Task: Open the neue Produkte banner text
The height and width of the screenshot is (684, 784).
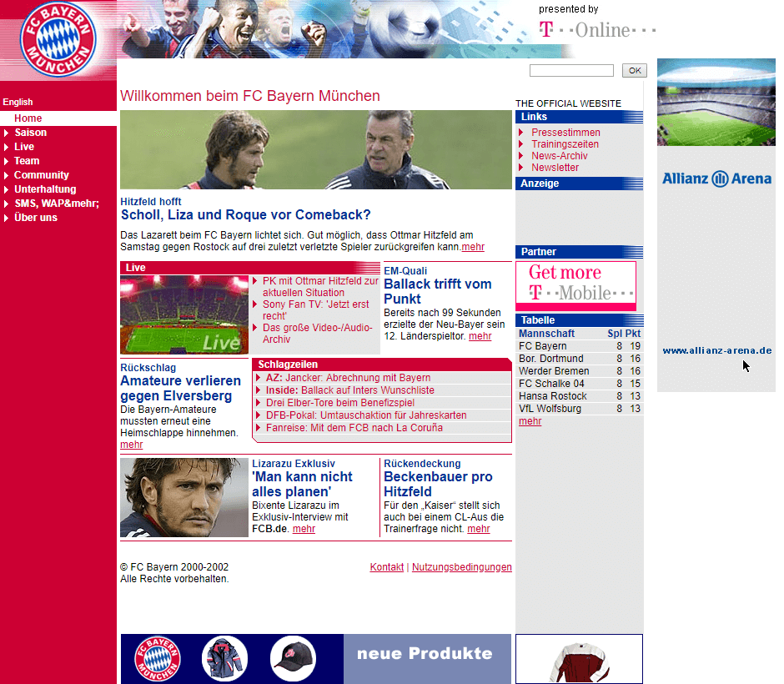Action: coord(425,653)
